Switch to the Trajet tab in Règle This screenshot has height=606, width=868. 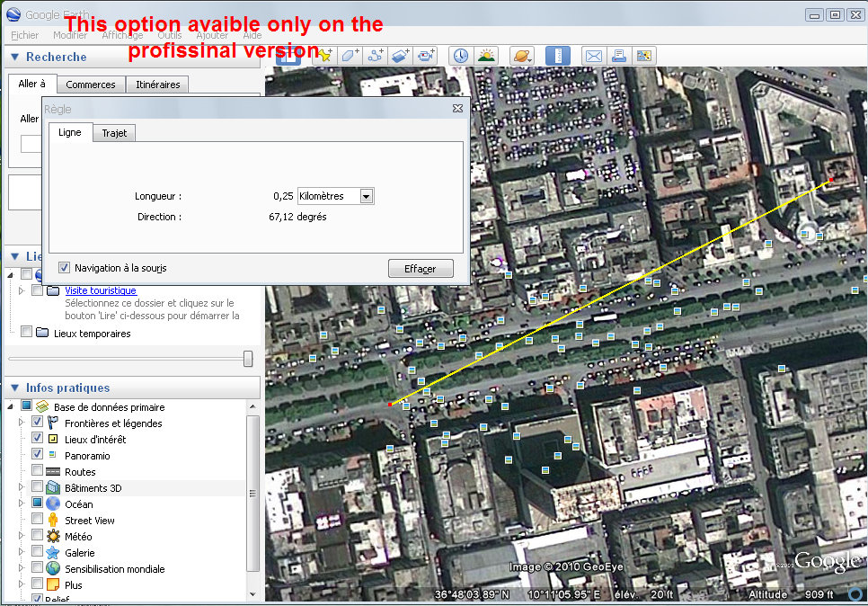(115, 133)
